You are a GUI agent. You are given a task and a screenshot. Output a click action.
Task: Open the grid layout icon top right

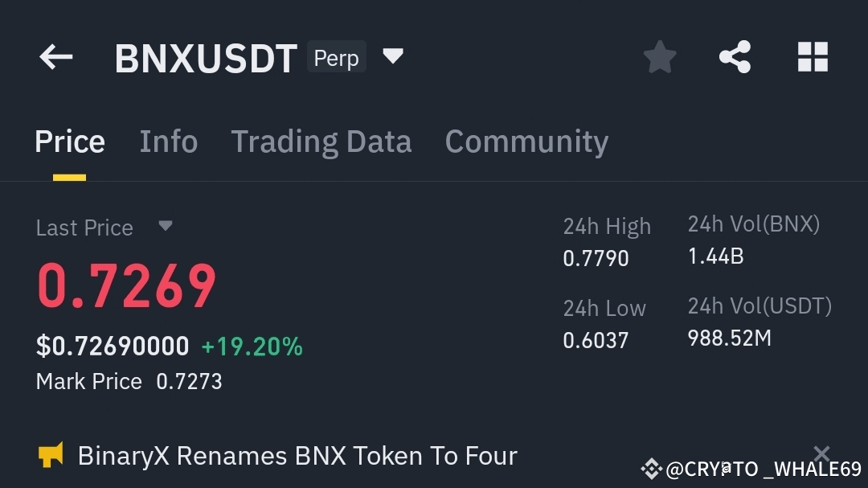(813, 56)
